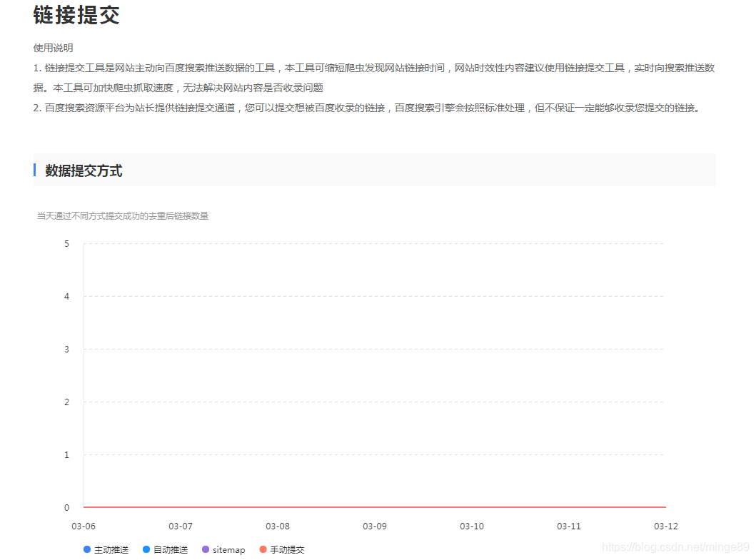Click the 数据提交方式 section heading
The image size is (756, 560).
(x=84, y=170)
